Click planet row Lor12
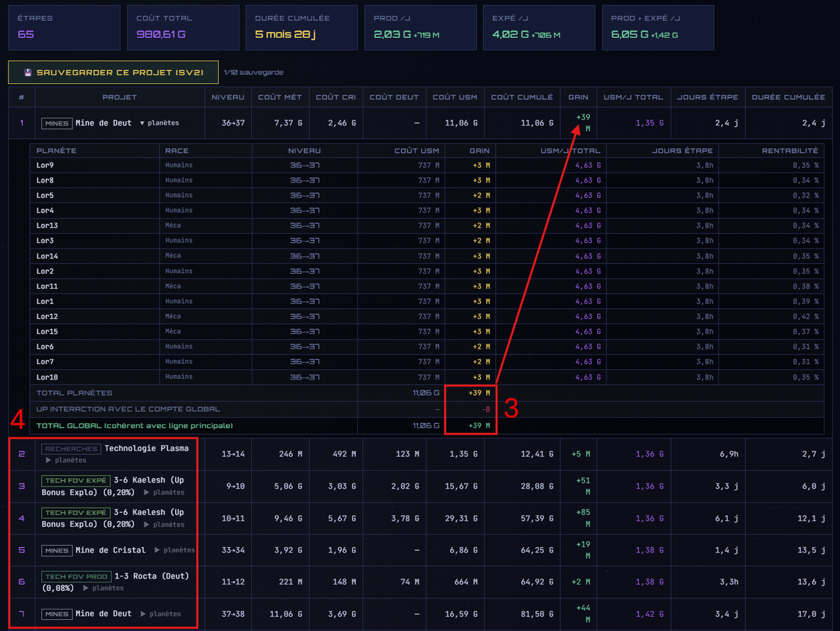The image size is (840, 631). pyautogui.click(x=427, y=316)
